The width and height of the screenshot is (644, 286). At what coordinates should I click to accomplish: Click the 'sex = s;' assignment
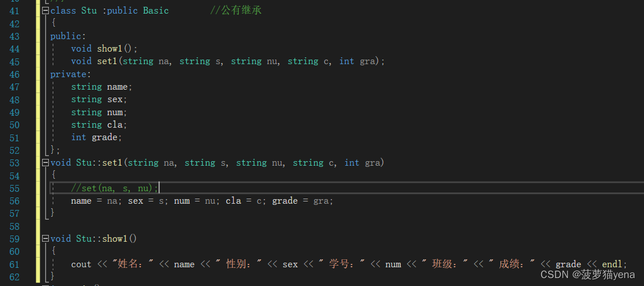tap(148, 201)
